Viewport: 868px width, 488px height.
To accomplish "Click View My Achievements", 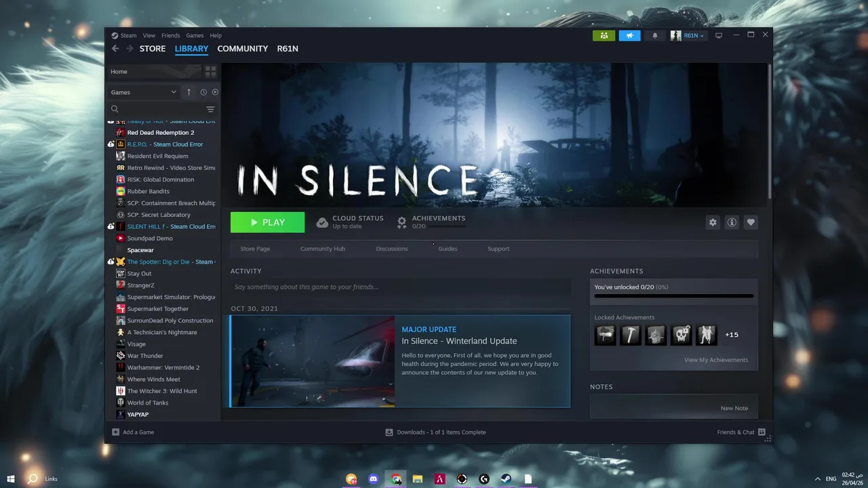I will click(x=716, y=360).
